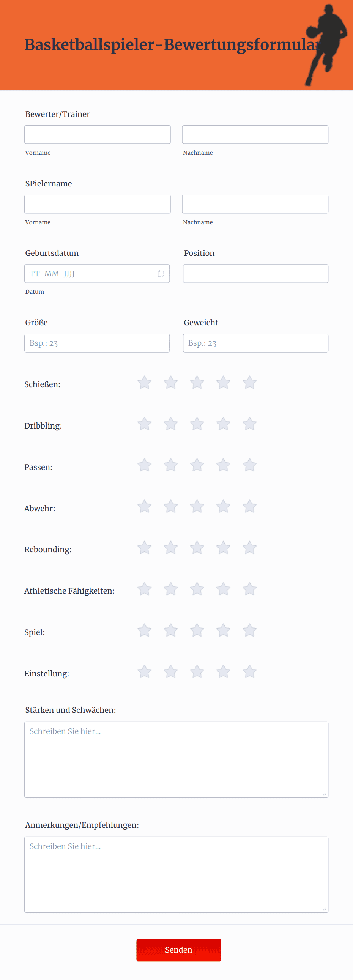Focus the Bewerter/Trainer Nachname field
Image resolution: width=353 pixels, height=980 pixels.
pos(255,135)
